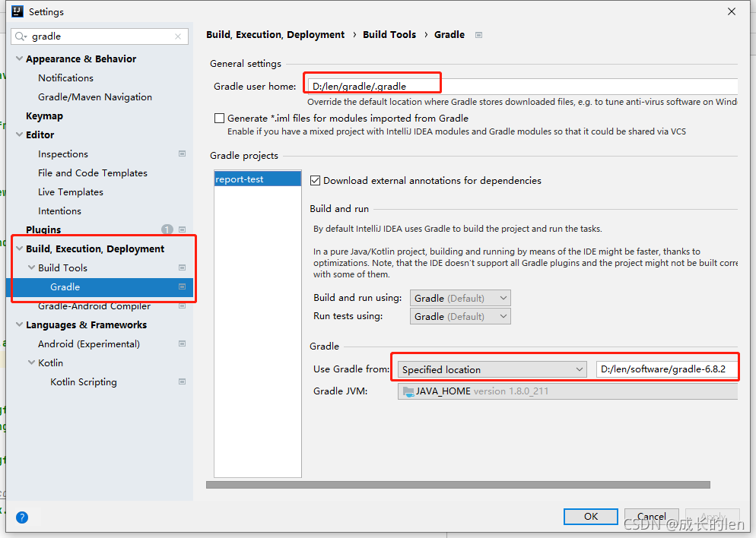The width and height of the screenshot is (756, 538).
Task: Click the project-level icon next to Gradle breadcrumb
Action: point(478,35)
